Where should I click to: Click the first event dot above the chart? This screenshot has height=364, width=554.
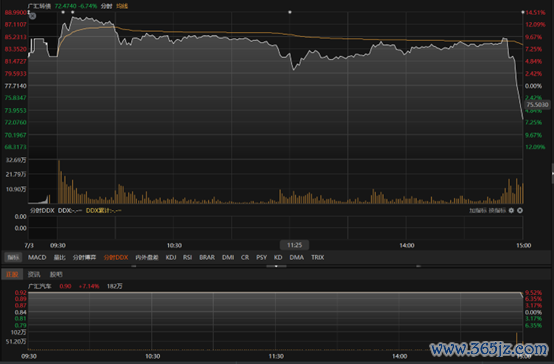coord(63,12)
